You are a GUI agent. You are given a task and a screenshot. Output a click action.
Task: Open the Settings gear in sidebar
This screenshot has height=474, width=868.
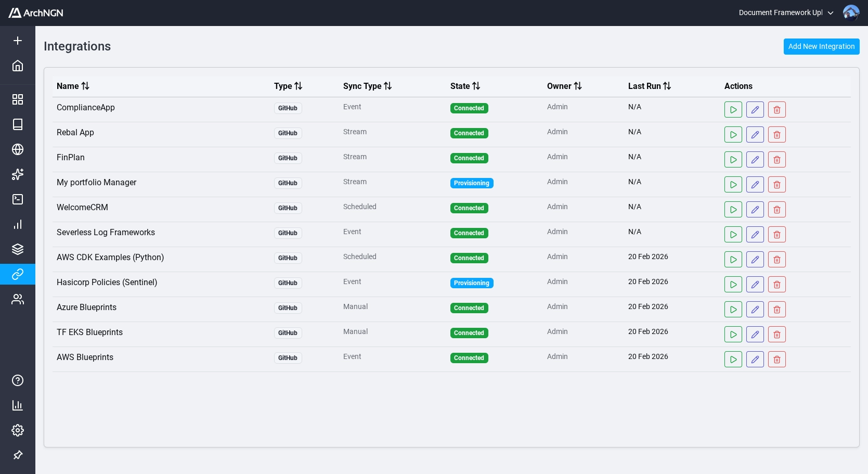pyautogui.click(x=18, y=430)
